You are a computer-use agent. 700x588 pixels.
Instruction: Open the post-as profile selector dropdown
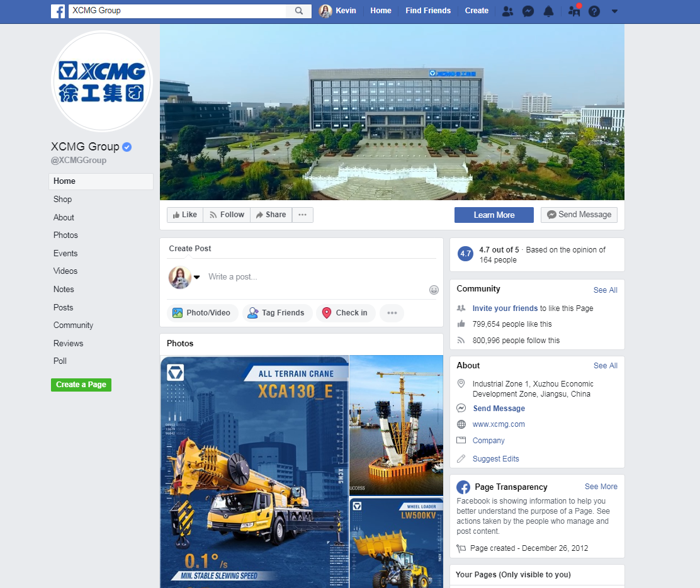click(196, 277)
